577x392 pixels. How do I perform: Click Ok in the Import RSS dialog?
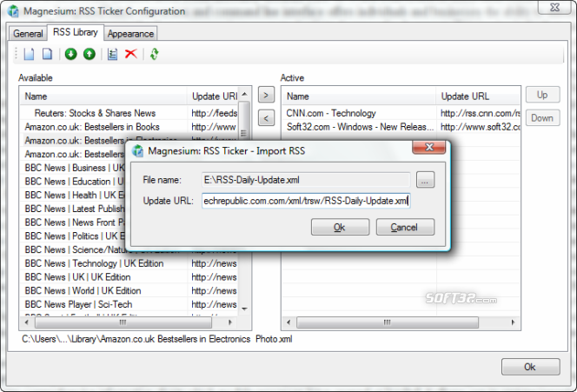coord(340,227)
